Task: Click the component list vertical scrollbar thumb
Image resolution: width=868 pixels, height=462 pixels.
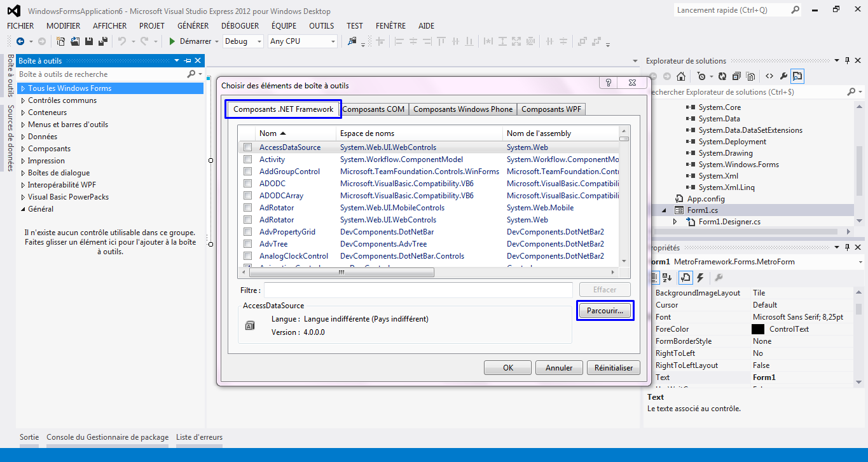Action: [x=624, y=139]
